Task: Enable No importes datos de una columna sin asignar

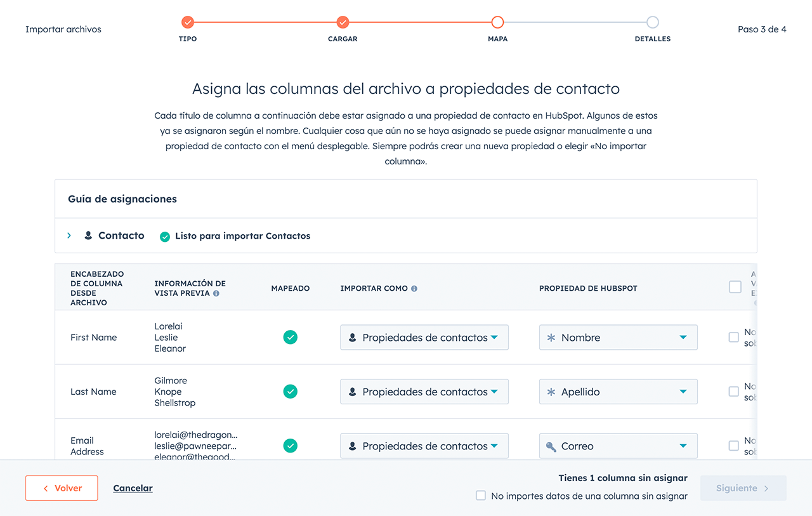Action: pos(481,496)
